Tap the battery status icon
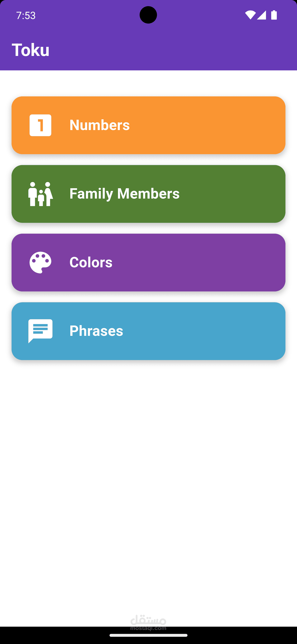 (274, 15)
